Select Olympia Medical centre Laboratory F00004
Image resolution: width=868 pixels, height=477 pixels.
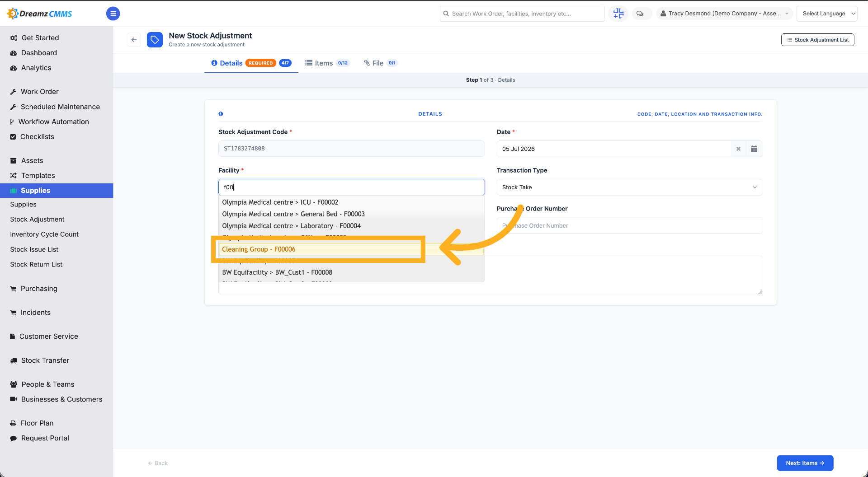(x=351, y=225)
